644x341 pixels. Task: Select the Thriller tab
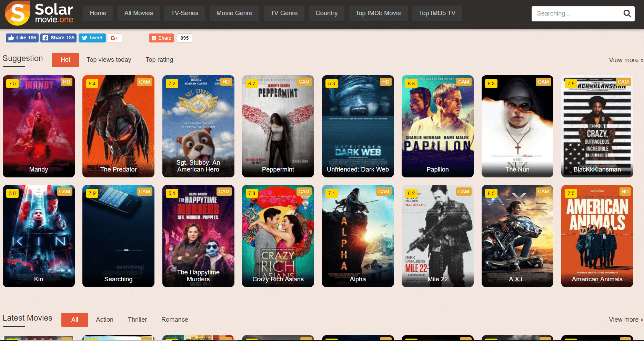tap(137, 320)
